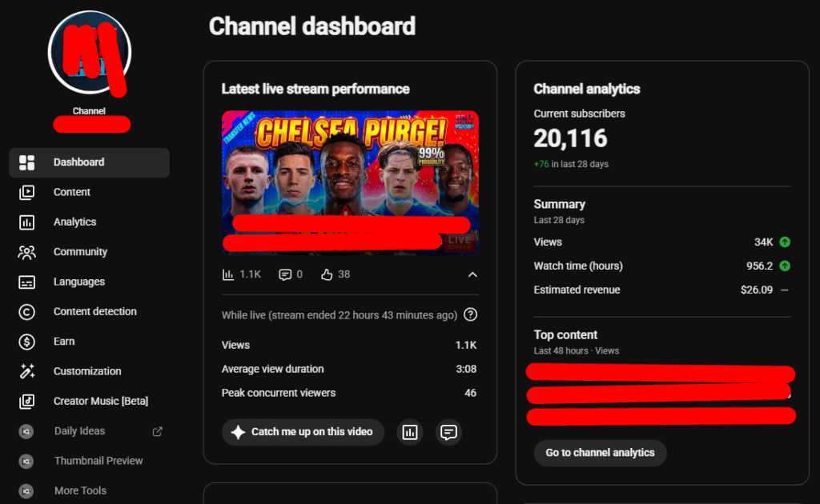Click the help question mark icon
Image resolution: width=820 pixels, height=504 pixels.
471,314
